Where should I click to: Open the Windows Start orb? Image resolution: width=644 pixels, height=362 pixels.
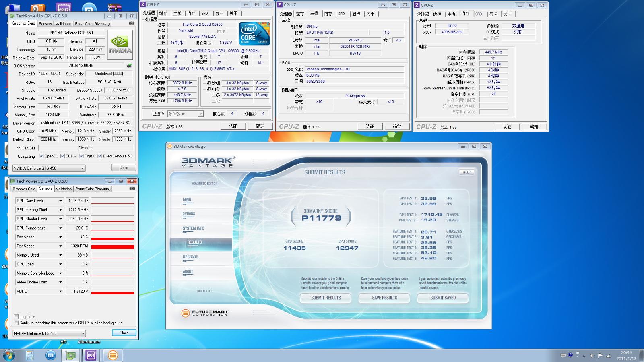pos(9,355)
